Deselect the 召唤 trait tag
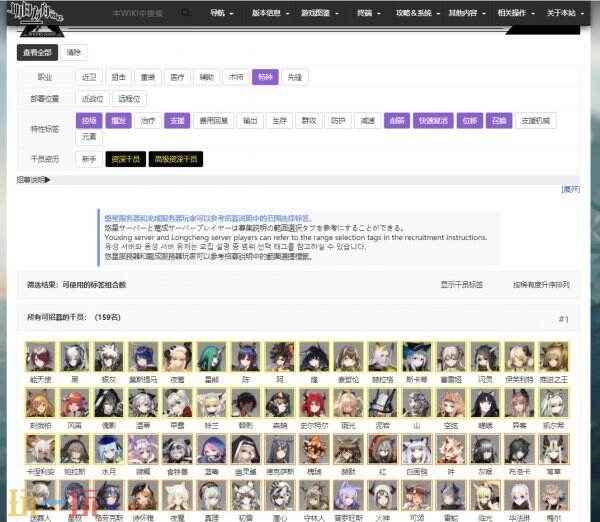600x522 pixels. pyautogui.click(x=499, y=121)
